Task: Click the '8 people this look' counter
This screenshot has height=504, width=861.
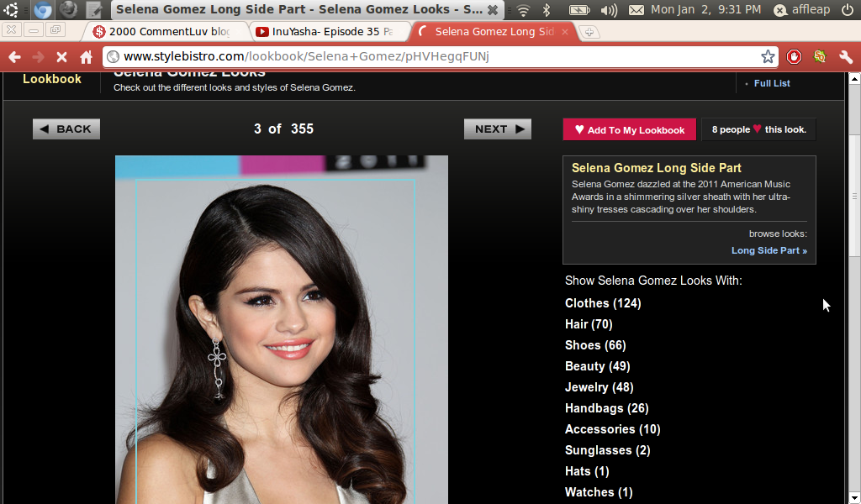Action: click(x=759, y=129)
